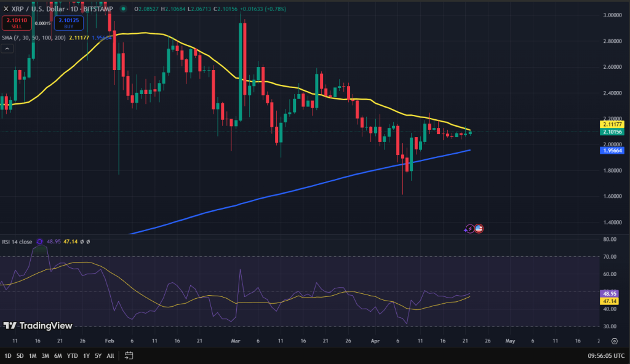The width and height of the screenshot is (630, 364).
Task: Select the 3M time range
Action: (x=46, y=355)
